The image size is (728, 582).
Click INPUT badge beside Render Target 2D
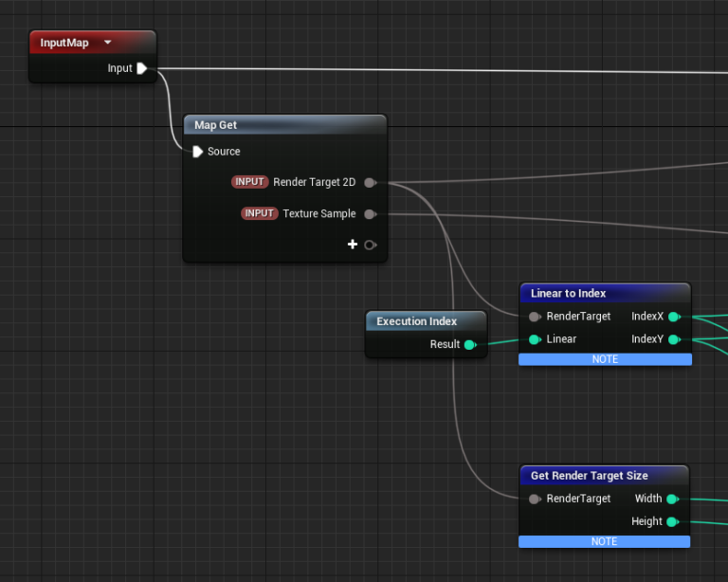[x=250, y=182]
